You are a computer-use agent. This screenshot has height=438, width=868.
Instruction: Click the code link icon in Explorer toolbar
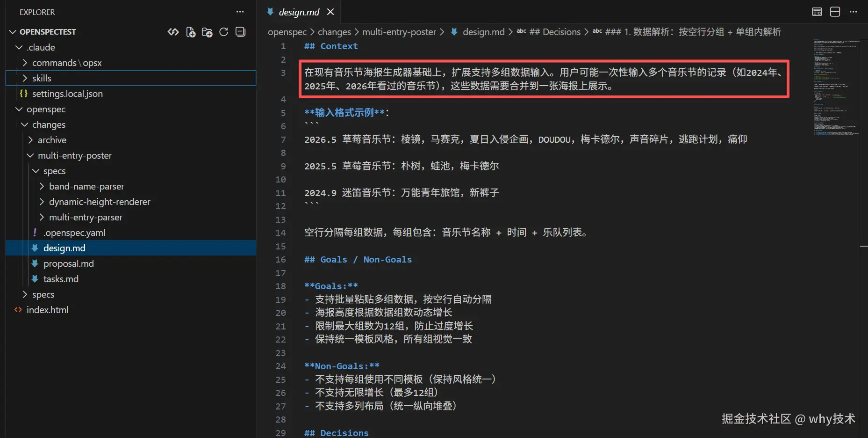[x=173, y=32]
